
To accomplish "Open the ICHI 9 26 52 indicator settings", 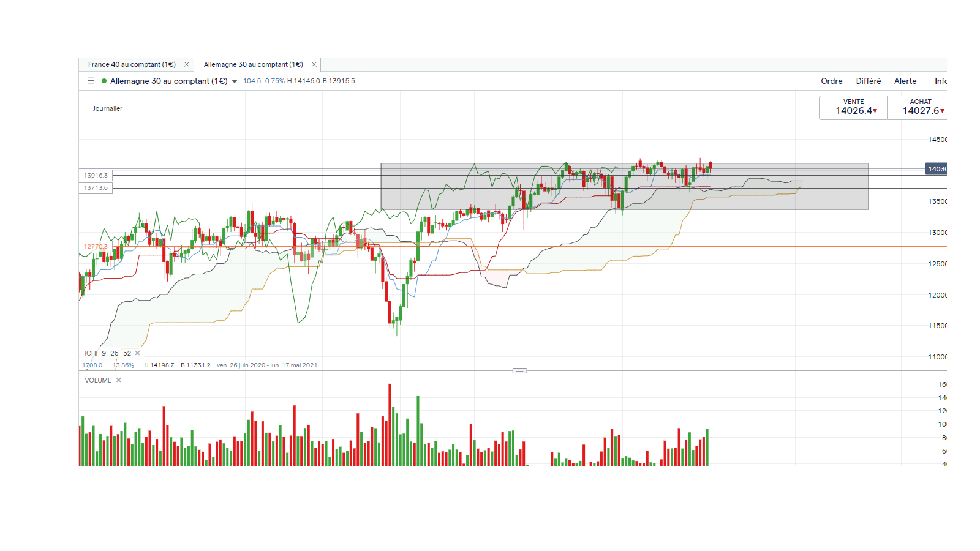I will tap(108, 353).
